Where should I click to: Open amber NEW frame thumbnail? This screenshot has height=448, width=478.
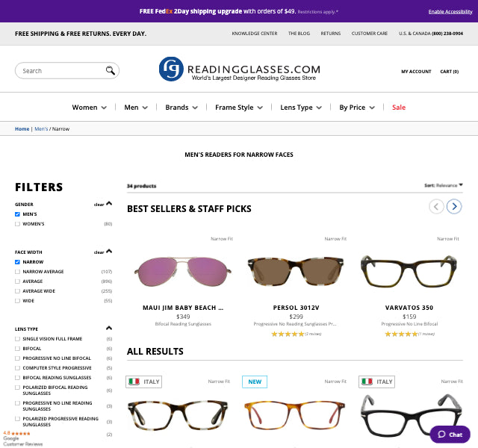tap(295, 415)
